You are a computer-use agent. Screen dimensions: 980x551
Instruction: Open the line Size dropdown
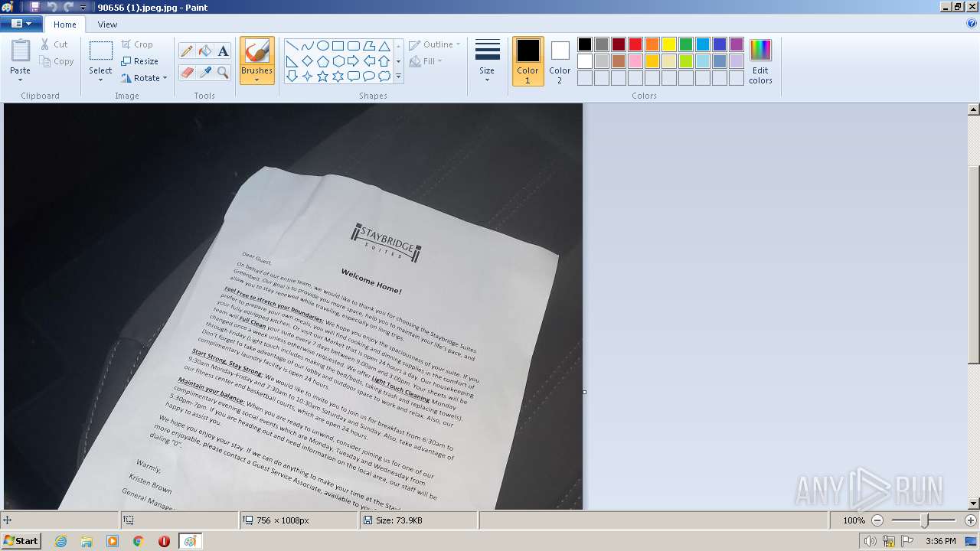point(487,61)
